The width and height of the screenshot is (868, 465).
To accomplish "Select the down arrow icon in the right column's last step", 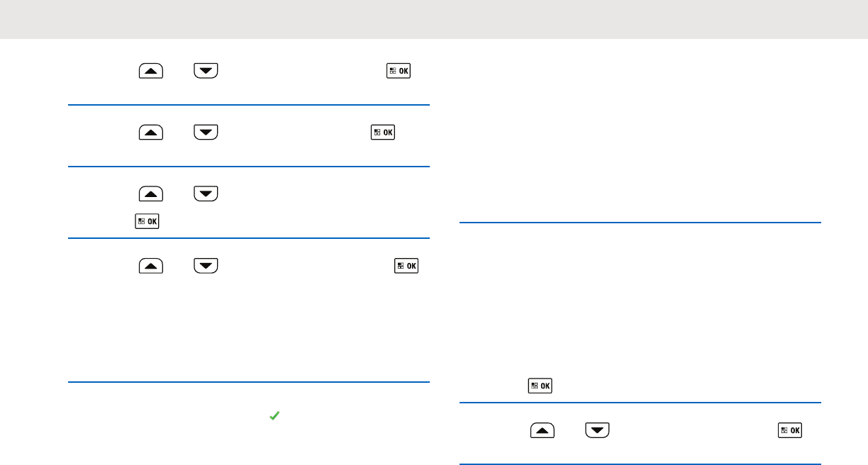I will pos(599,430).
